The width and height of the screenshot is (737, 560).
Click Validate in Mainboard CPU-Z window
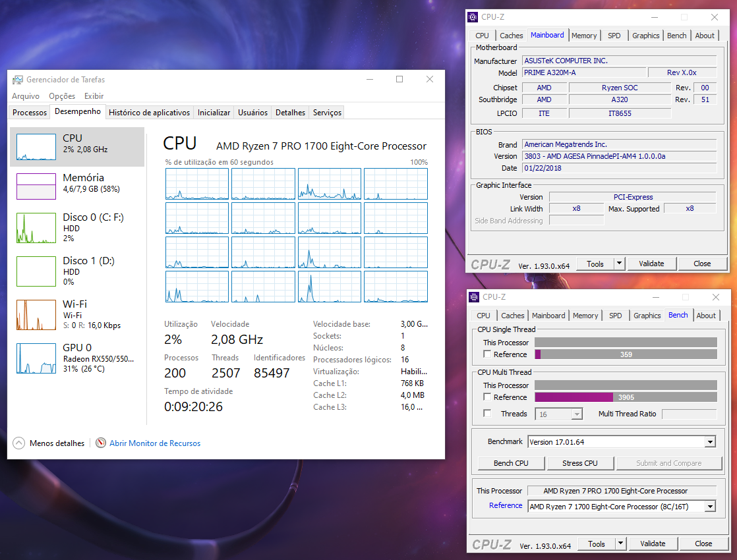pyautogui.click(x=651, y=264)
